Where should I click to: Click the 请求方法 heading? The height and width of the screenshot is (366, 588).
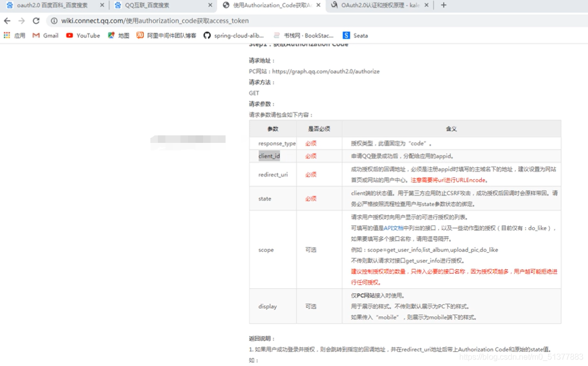click(262, 82)
